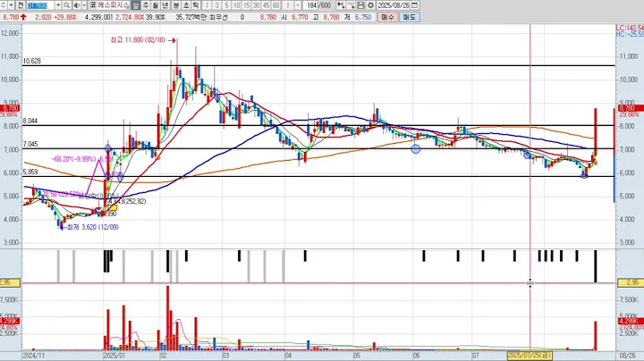Click the 2025/07/25 crosshair date tag
644x361 pixels.
(530, 356)
